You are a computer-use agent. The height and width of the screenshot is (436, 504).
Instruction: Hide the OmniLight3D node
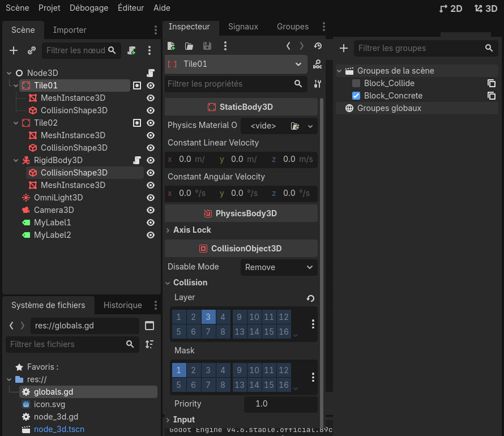151,198
